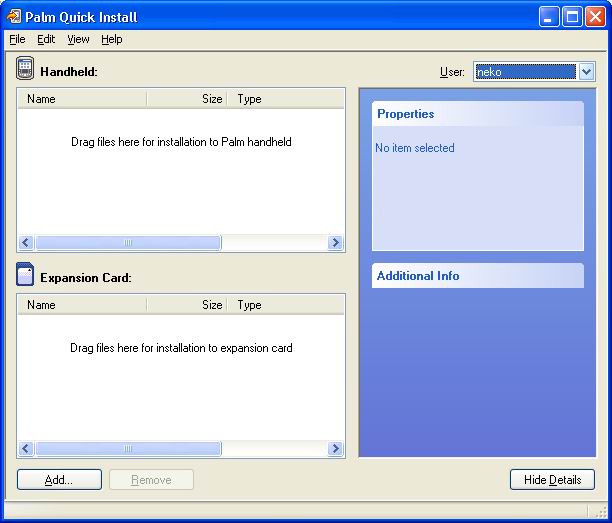Click the 'Handheld:' label

pos(69,72)
